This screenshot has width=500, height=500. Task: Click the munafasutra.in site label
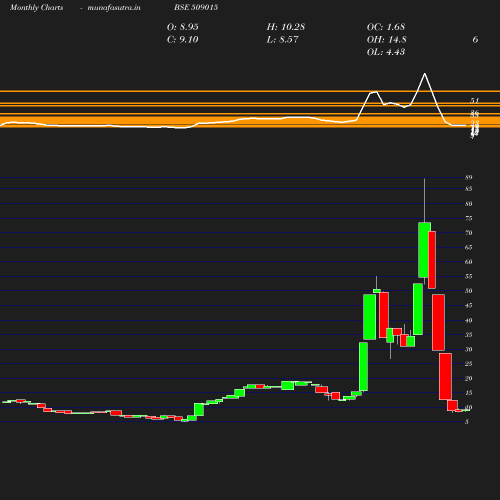pyautogui.click(x=114, y=7)
